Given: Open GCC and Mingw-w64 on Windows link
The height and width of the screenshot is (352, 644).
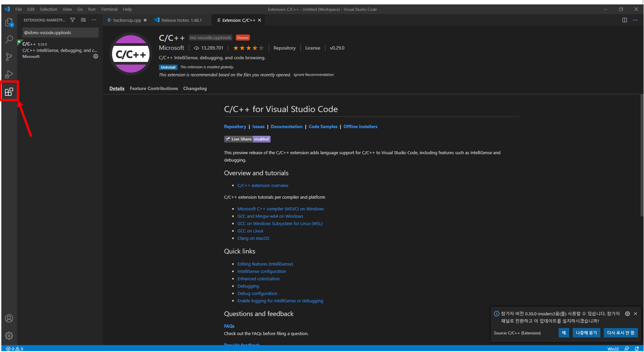Looking at the screenshot, I should 270,216.
